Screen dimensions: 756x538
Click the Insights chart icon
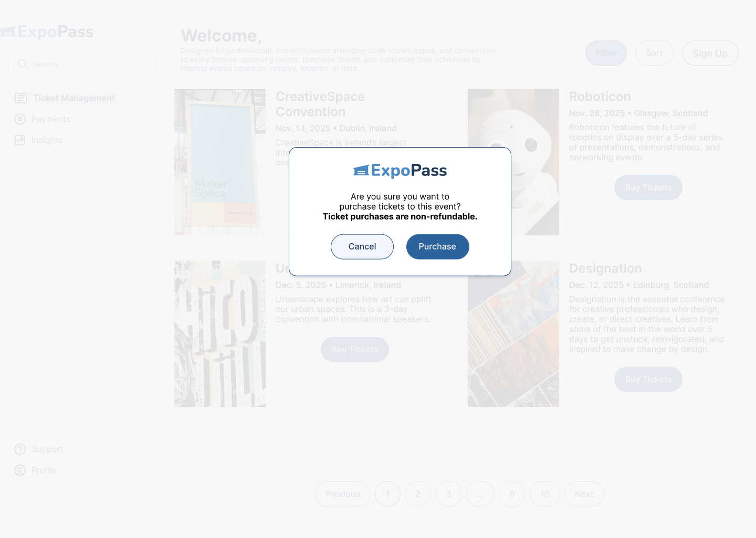[x=20, y=140]
